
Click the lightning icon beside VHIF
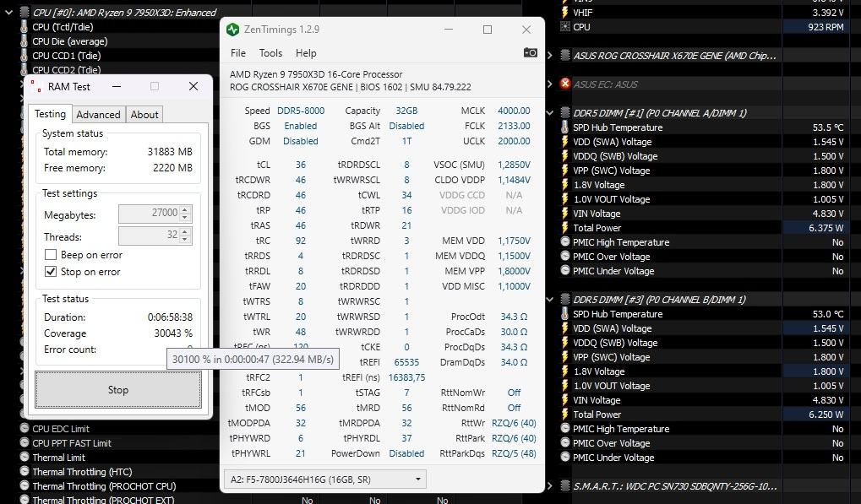coord(565,13)
